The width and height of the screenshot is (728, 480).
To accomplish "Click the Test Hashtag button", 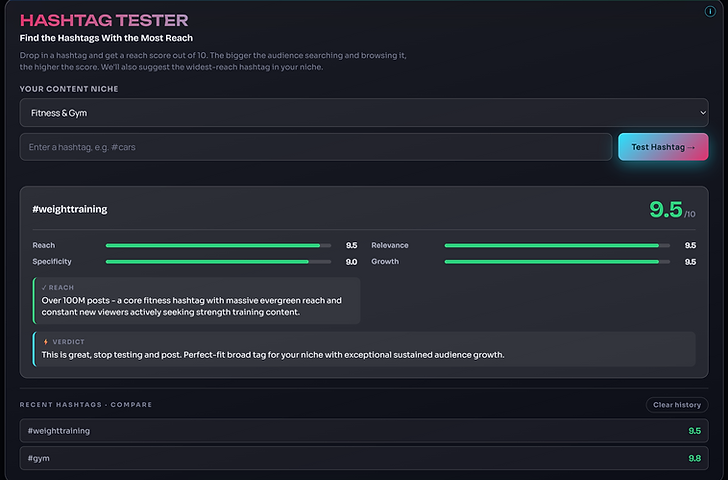I will [663, 147].
